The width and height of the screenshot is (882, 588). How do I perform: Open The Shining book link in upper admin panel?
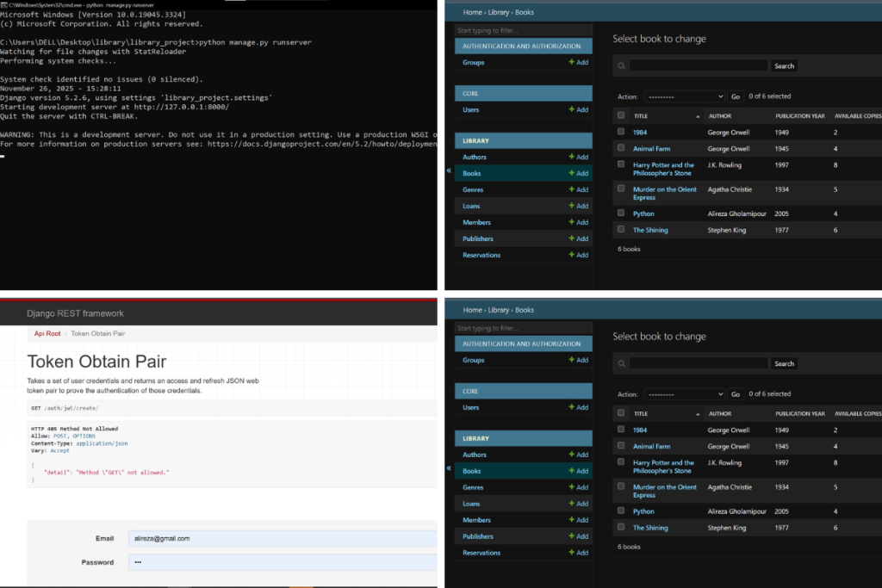click(650, 231)
